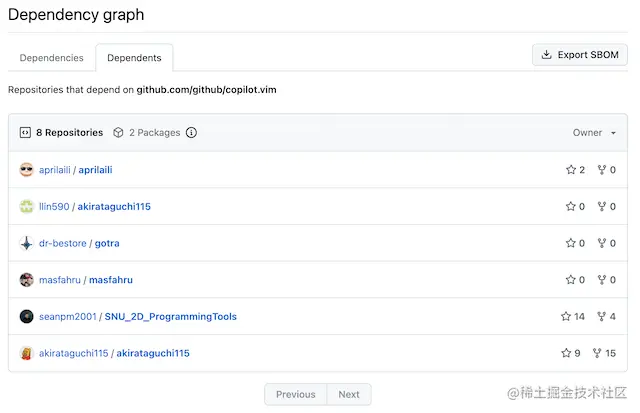Open the info icon next to Packages
The width and height of the screenshot is (640, 413).
pos(191,133)
